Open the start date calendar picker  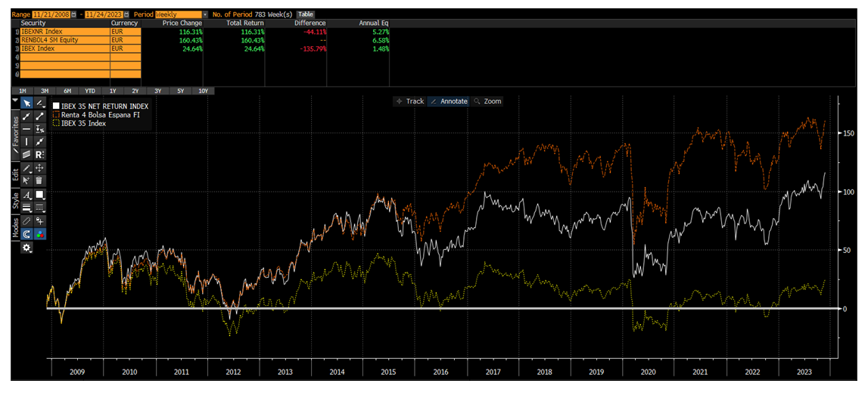73,14
